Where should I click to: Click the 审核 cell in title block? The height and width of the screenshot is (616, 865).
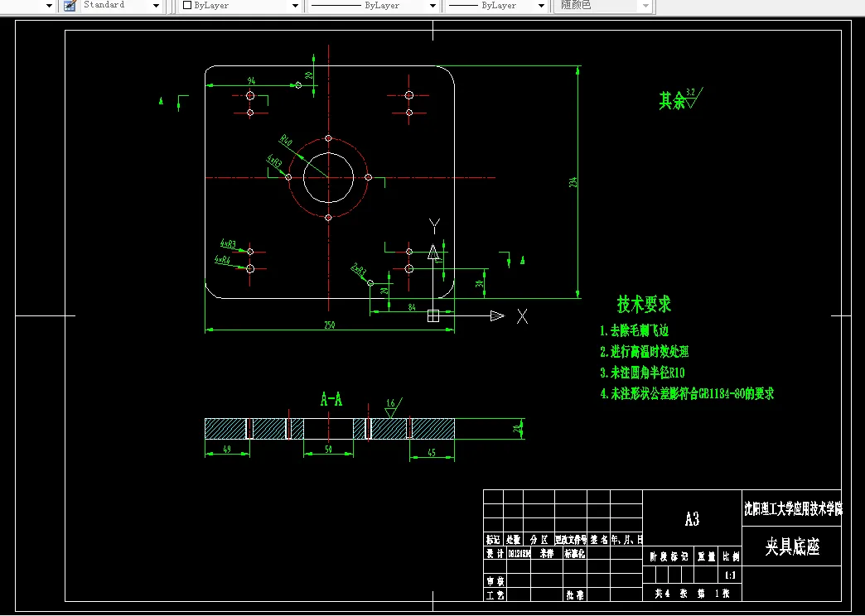495,581
